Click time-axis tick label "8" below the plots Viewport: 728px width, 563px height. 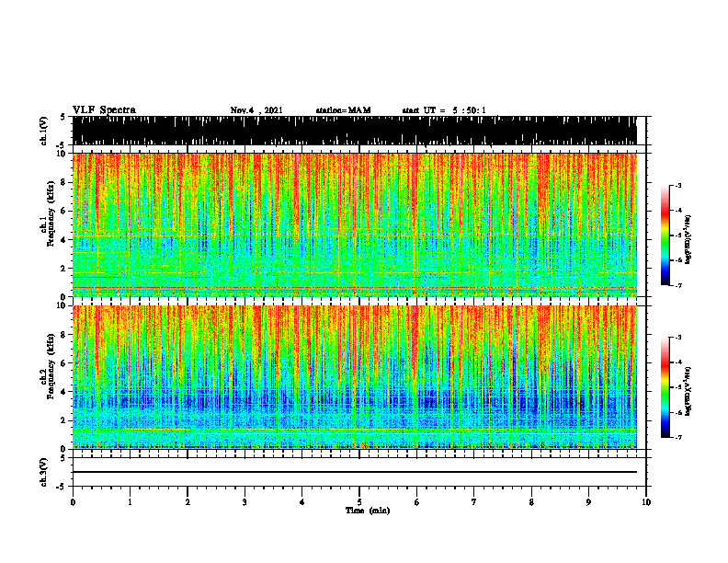(x=531, y=502)
